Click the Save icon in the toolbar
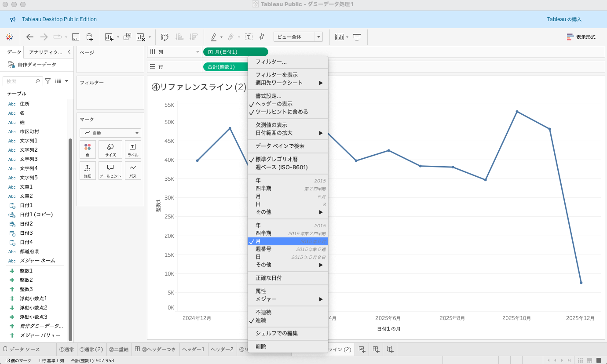Viewport: 607px width, 364px height. click(x=76, y=37)
